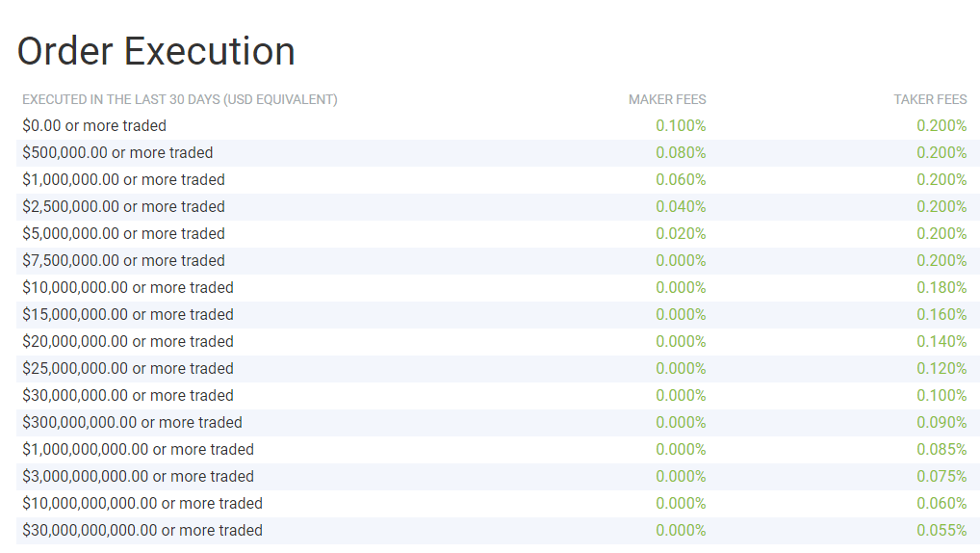Select the $500,000.00 or more traded row label
Image resolution: width=980 pixels, height=553 pixels.
tap(117, 152)
